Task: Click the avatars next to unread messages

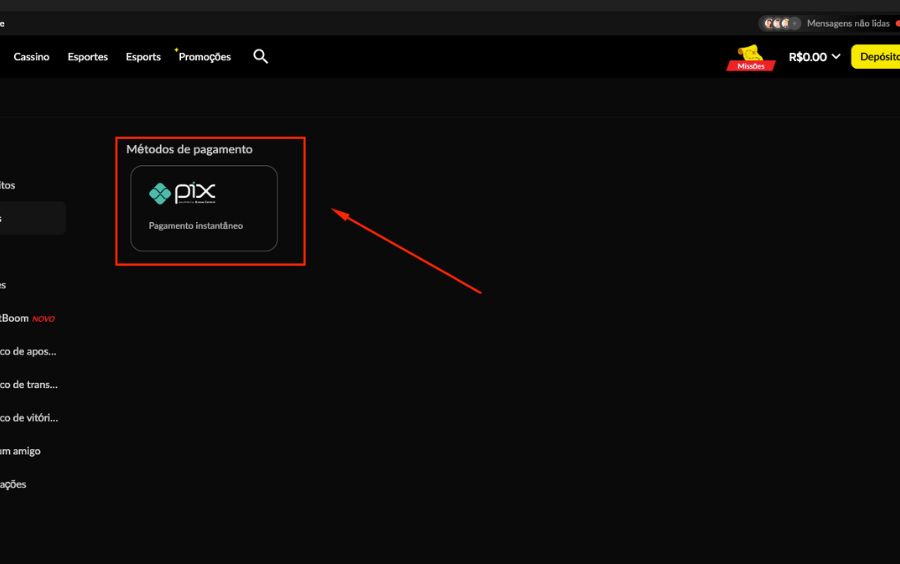Action: click(779, 24)
